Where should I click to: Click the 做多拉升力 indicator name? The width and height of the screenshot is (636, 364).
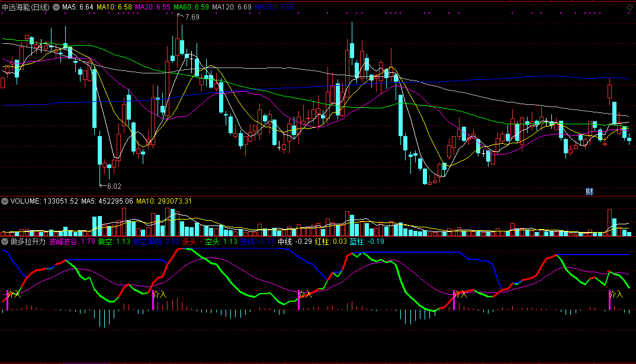tap(28, 241)
